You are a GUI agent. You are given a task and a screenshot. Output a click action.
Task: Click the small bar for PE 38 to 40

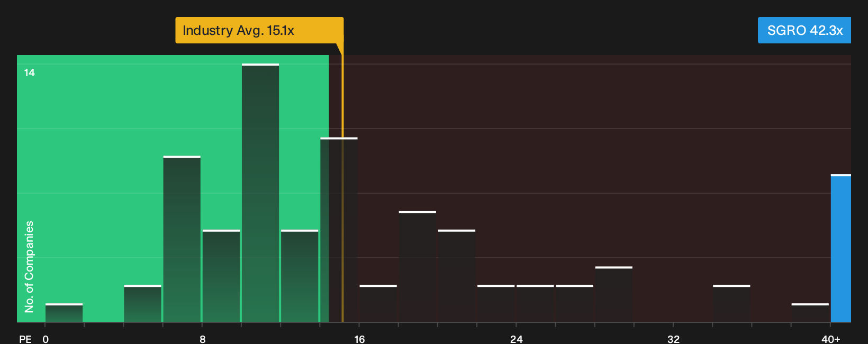(x=810, y=313)
